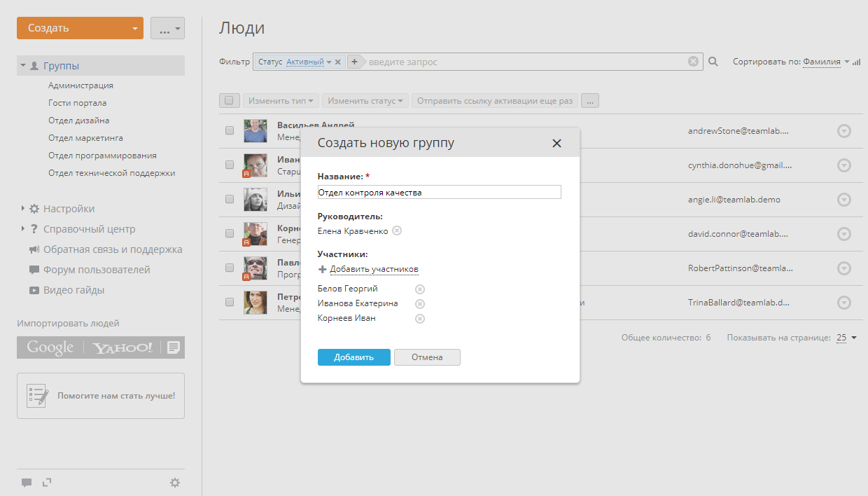
Task: Click avatar in TrinaBallard row
Action: [255, 303]
